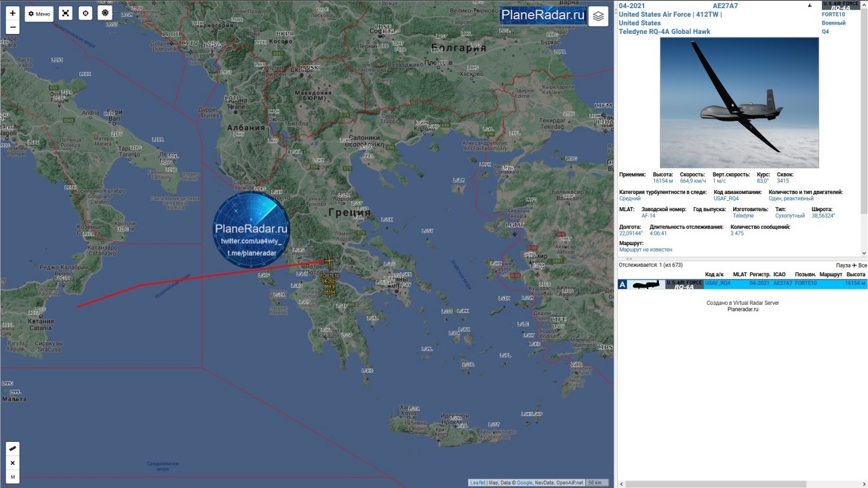
Task: Select the ruler measure tool on the map
Action: coord(13,449)
